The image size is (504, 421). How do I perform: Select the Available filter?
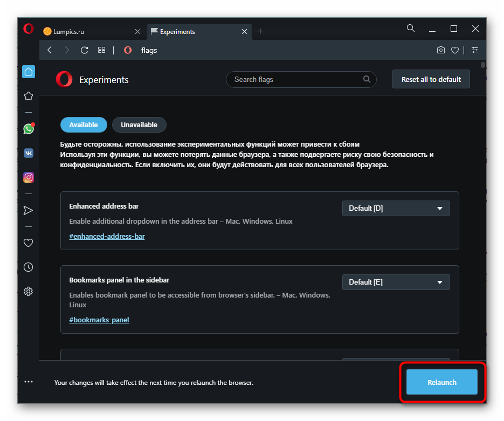[84, 125]
